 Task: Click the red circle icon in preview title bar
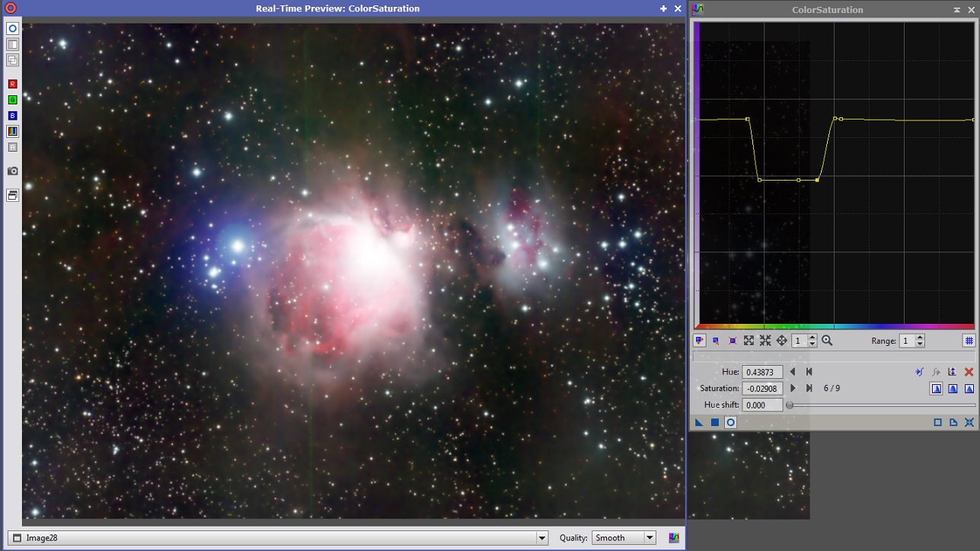[11, 8]
